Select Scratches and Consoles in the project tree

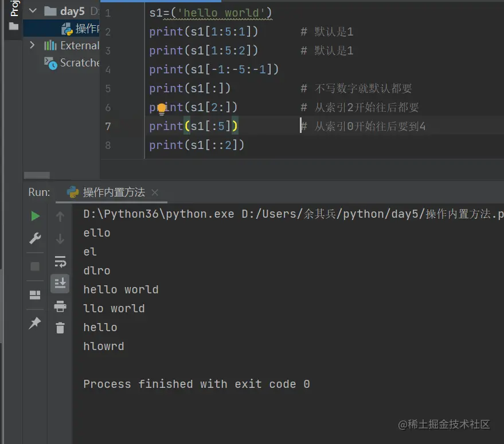[x=72, y=62]
